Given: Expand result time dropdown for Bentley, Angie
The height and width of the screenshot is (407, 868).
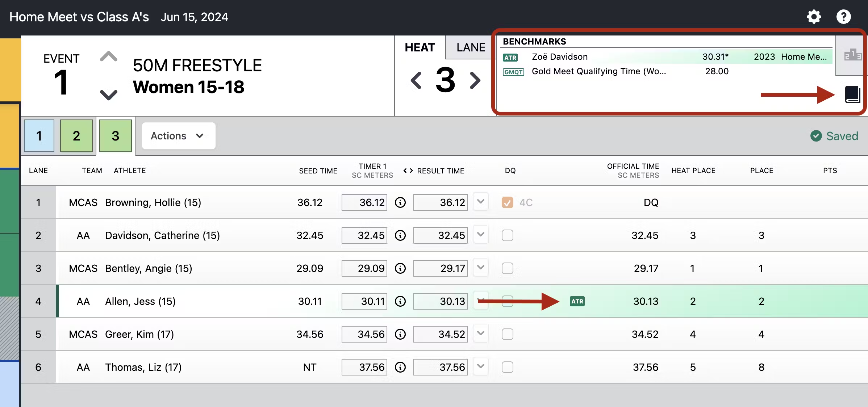Looking at the screenshot, I should tap(481, 268).
